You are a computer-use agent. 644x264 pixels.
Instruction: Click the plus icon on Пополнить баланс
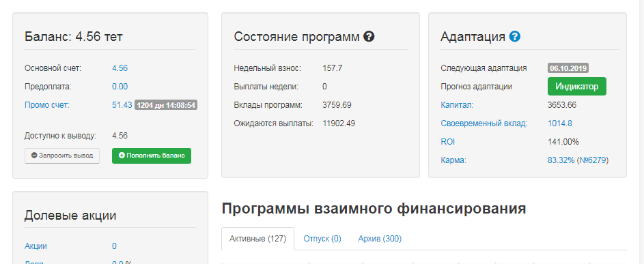tap(122, 156)
